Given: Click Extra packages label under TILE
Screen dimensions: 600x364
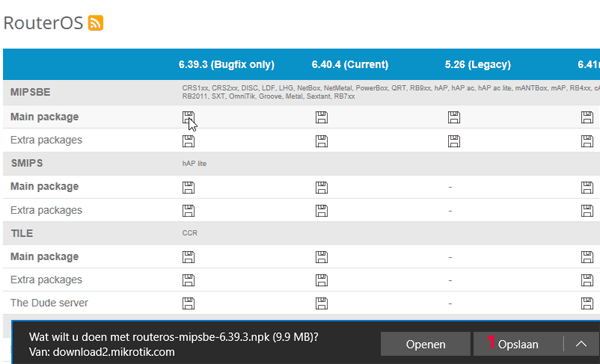Looking at the screenshot, I should [46, 280].
